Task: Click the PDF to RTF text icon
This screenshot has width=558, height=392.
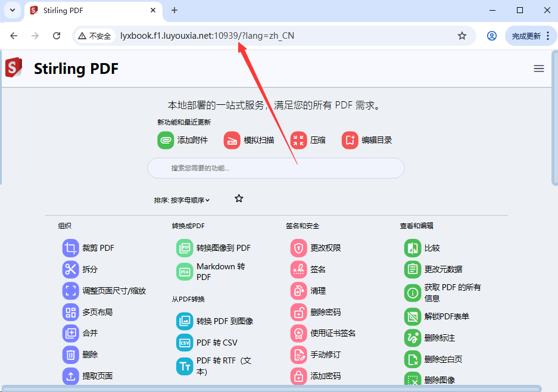Action: click(x=185, y=366)
